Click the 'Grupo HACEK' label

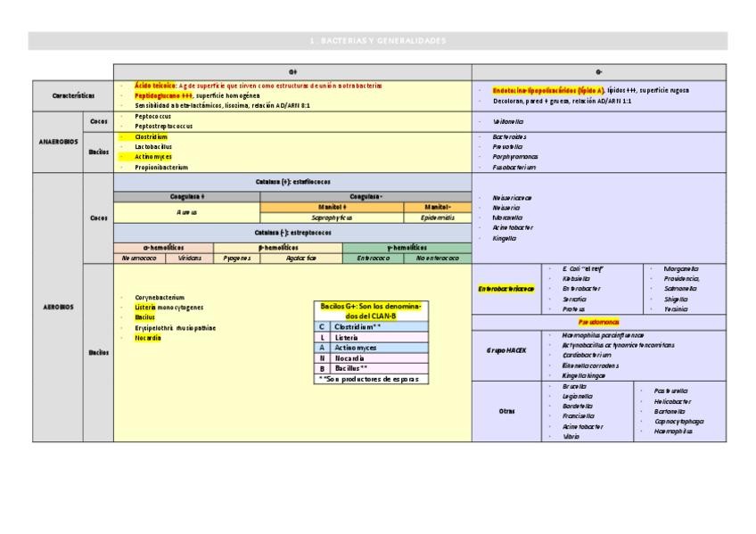(505, 350)
